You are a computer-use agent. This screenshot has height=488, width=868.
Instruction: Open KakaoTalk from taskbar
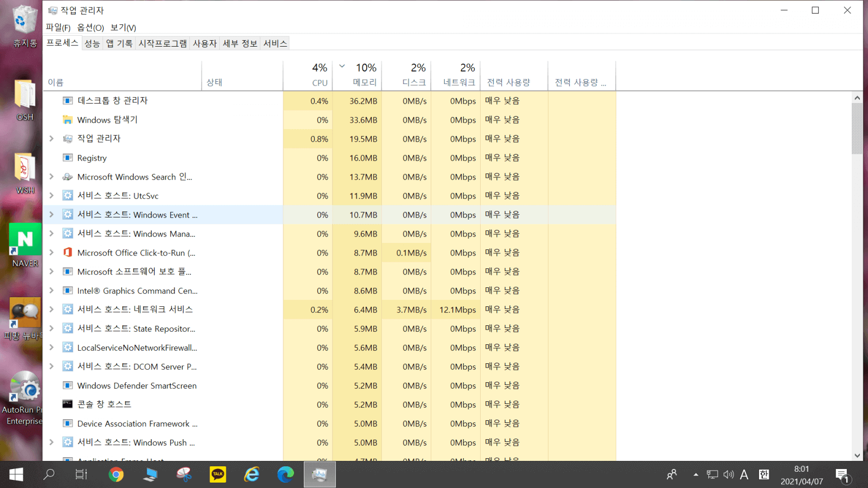click(218, 475)
